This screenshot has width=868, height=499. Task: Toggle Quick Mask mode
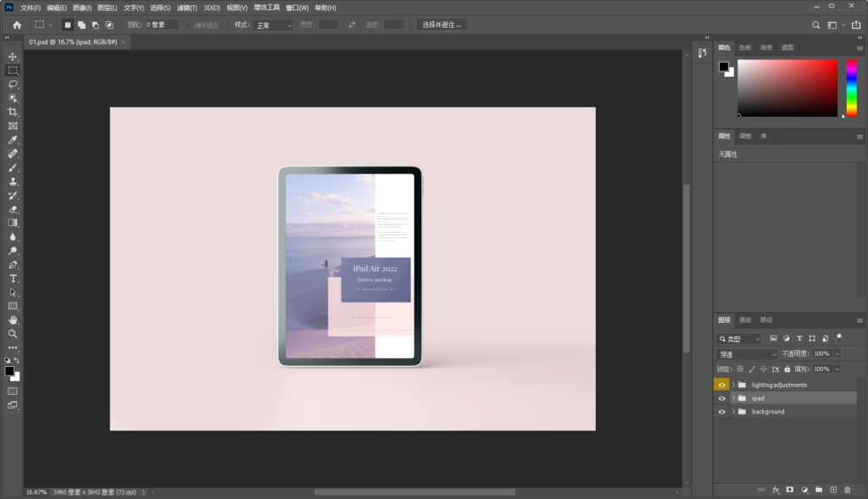[x=13, y=391]
